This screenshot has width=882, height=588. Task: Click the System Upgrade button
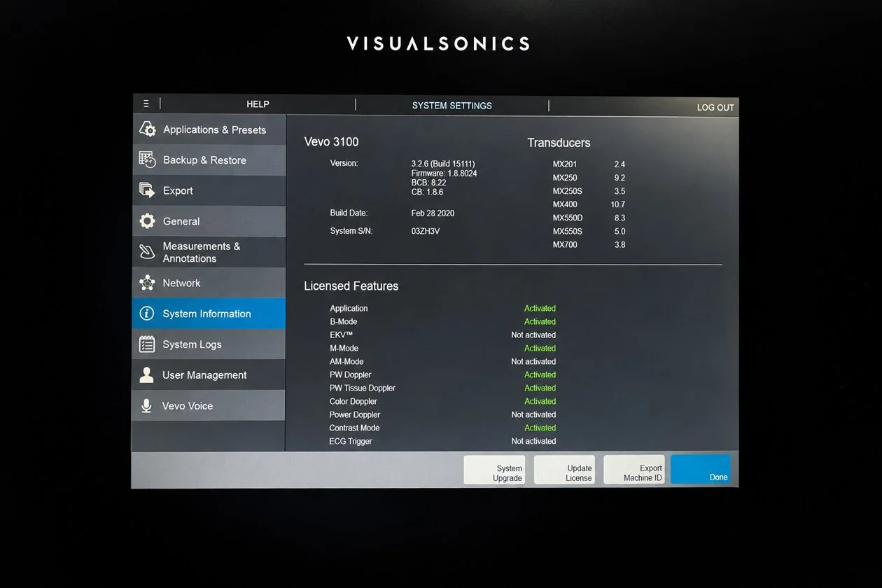pos(494,470)
